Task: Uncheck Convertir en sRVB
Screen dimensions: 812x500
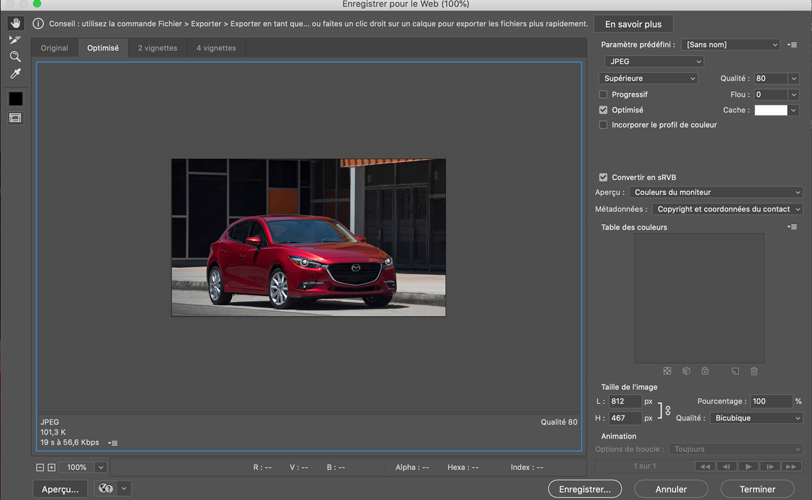Action: [x=603, y=177]
